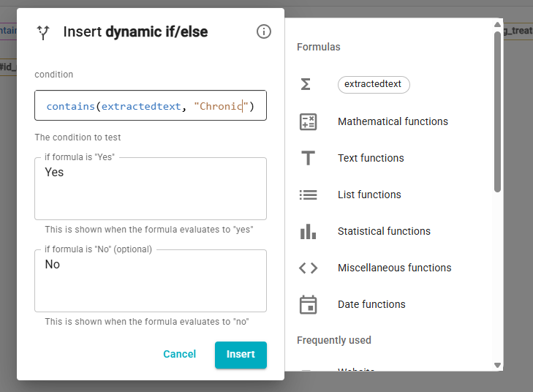Click the bar chart Statistical functions icon
533x392 pixels.
308,231
